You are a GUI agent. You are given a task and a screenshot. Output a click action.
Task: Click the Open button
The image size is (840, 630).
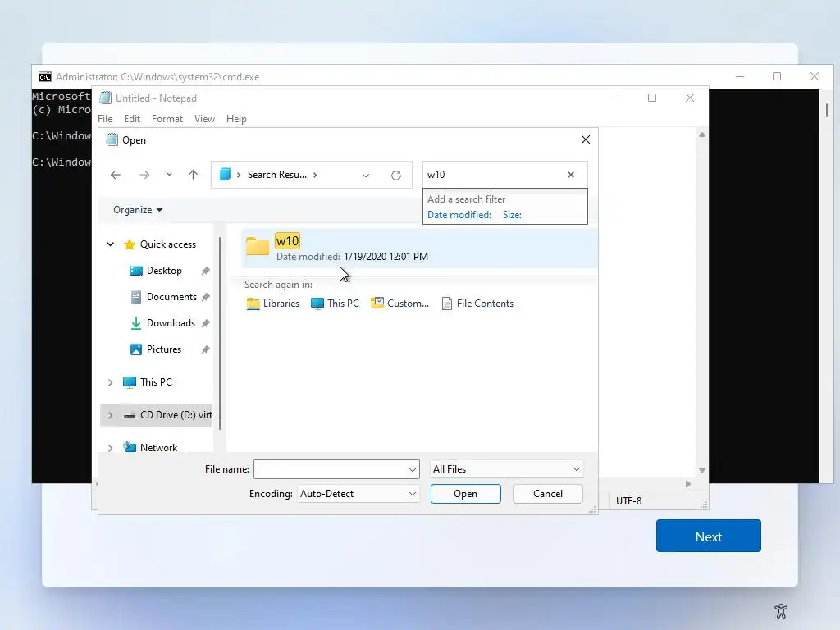point(466,494)
